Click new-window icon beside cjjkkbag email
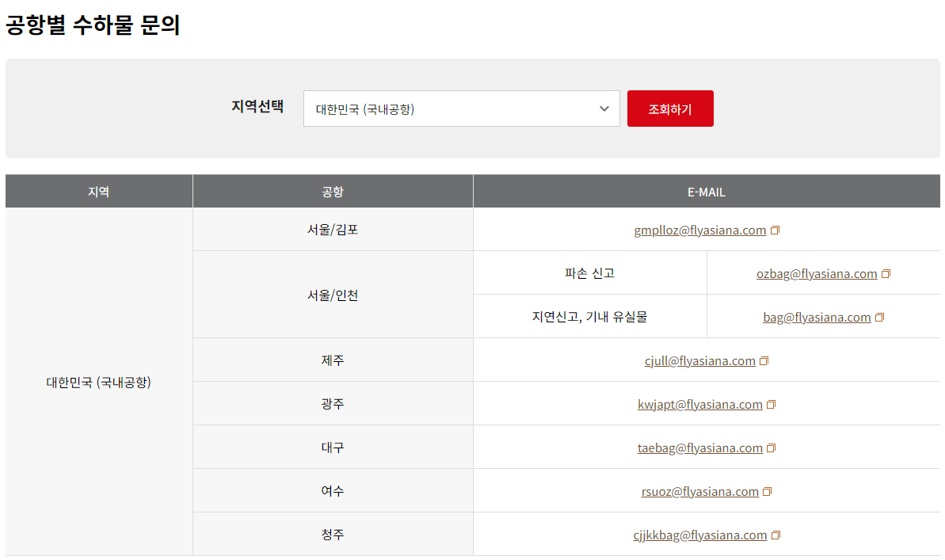This screenshot has width=945, height=560. click(776, 535)
